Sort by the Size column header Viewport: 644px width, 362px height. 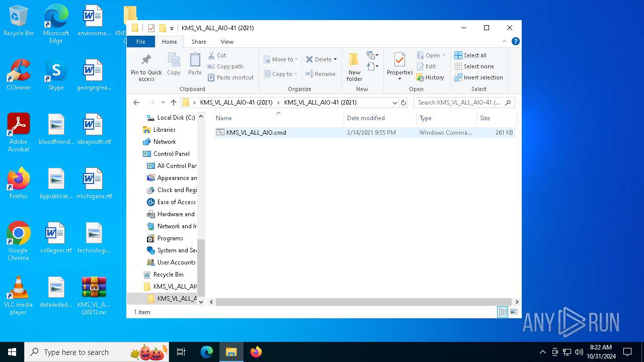point(496,118)
